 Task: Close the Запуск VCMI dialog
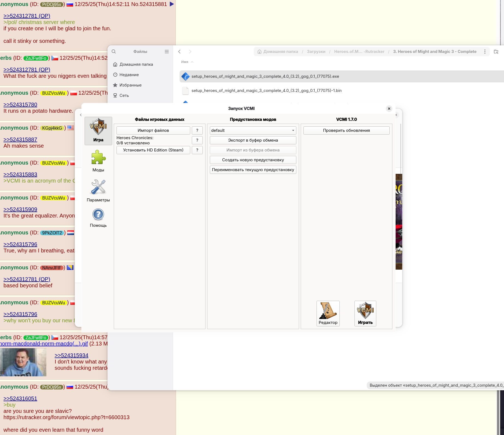click(389, 109)
